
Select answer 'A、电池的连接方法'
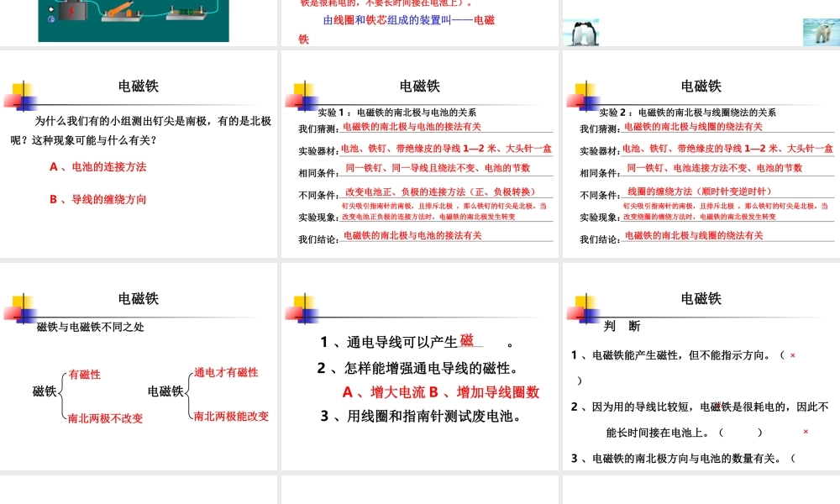click(x=98, y=166)
